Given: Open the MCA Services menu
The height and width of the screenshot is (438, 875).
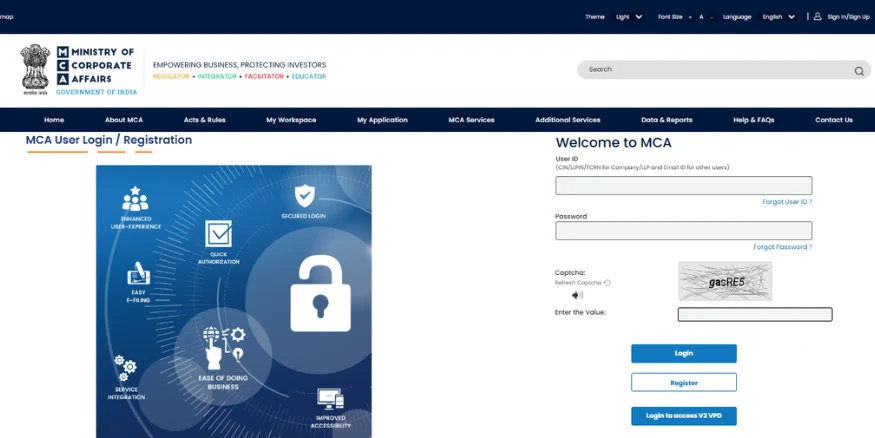Looking at the screenshot, I should tap(472, 120).
